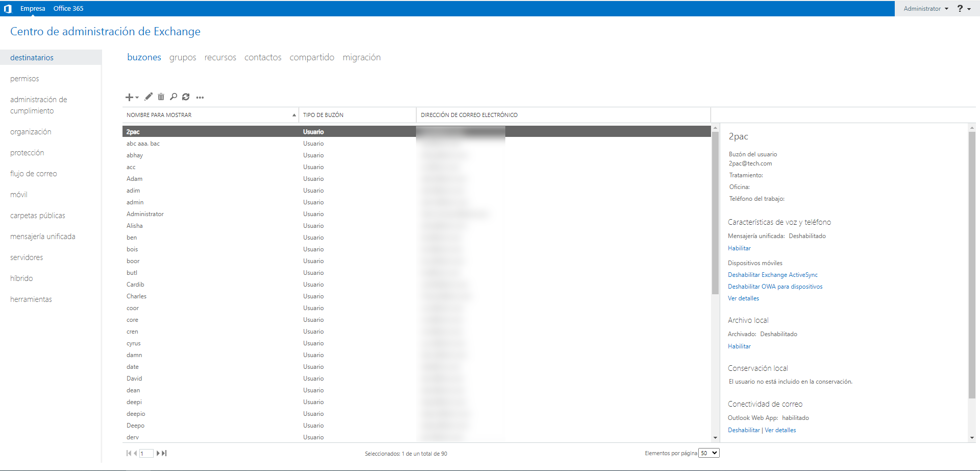Select the Cardib mailbox row

click(x=416, y=285)
